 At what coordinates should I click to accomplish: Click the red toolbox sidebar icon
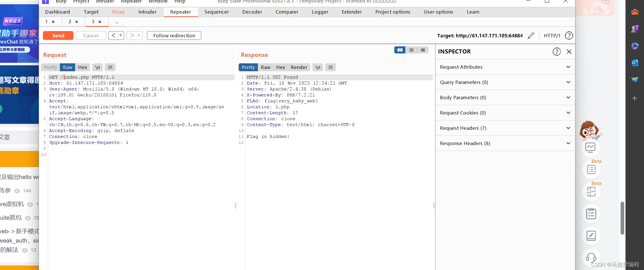[x=635, y=12]
